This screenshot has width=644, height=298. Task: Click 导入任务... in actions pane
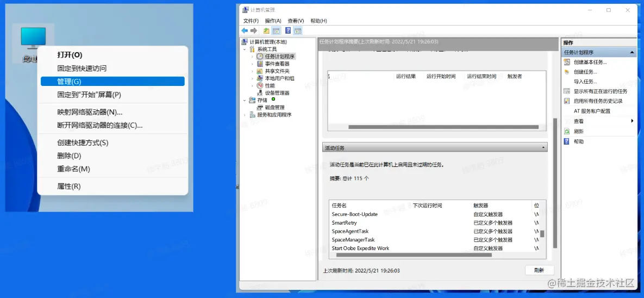[x=585, y=82]
